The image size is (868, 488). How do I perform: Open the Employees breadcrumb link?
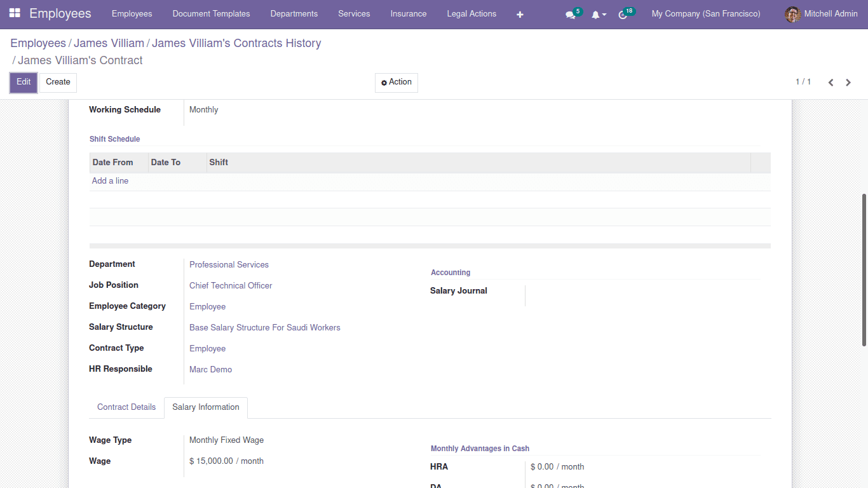coord(38,43)
